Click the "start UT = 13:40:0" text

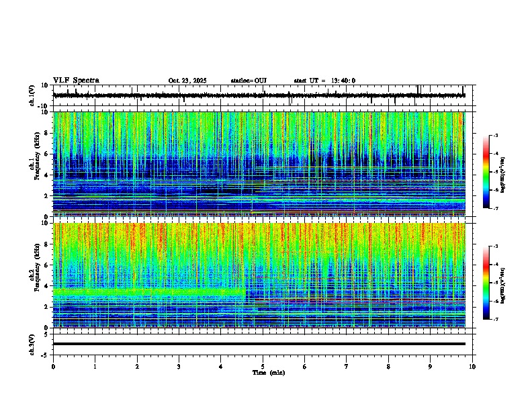[x=324, y=81]
